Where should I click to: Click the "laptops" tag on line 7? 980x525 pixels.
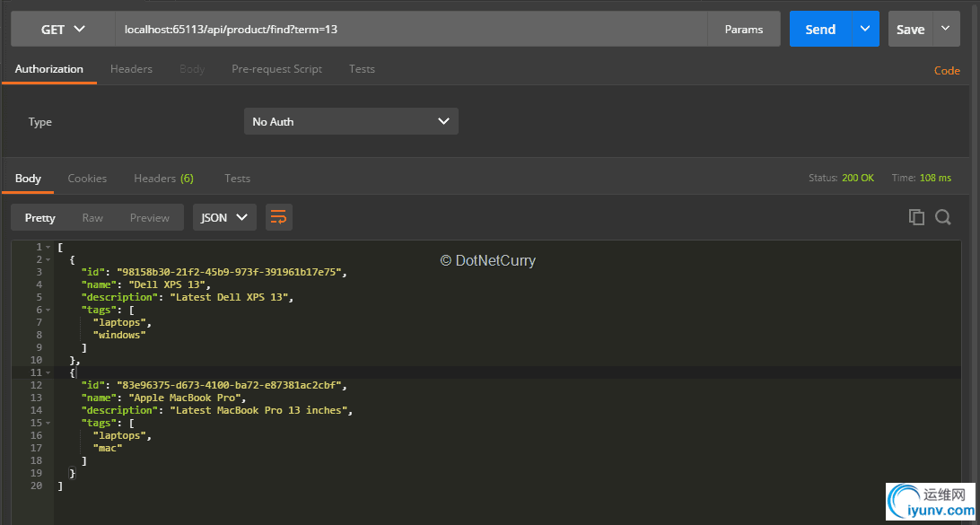[119, 322]
